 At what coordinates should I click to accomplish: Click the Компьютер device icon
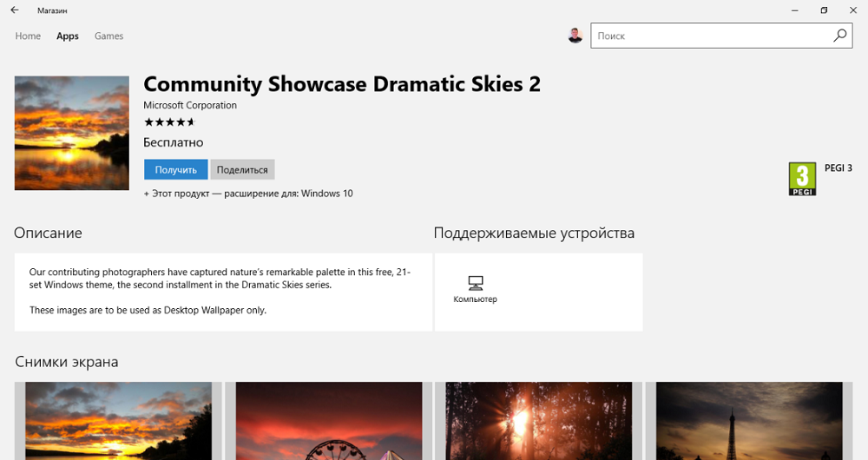476,284
